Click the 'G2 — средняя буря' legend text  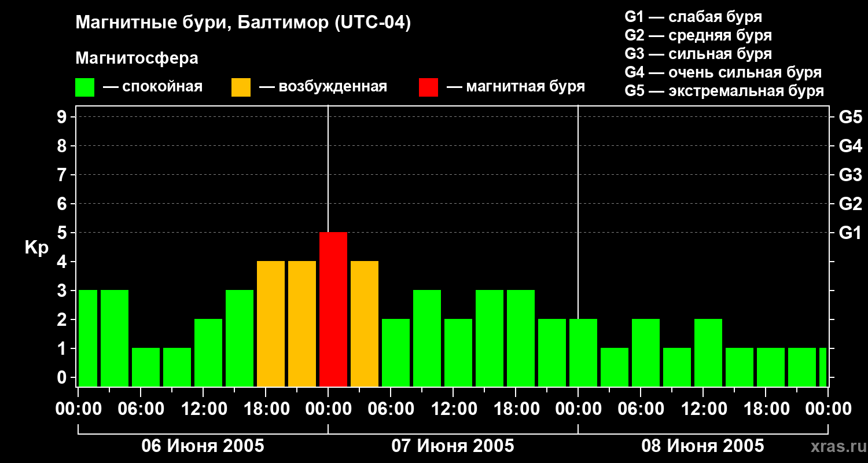coord(698,35)
